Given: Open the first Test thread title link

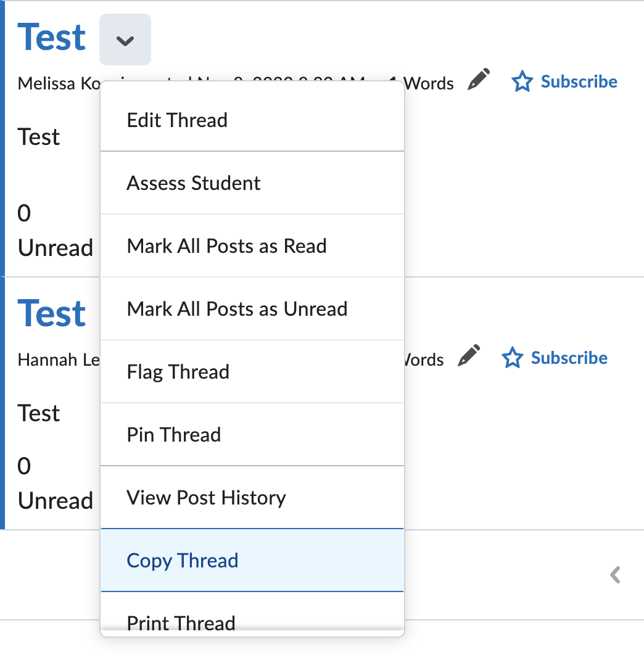Looking at the screenshot, I should click(x=52, y=38).
